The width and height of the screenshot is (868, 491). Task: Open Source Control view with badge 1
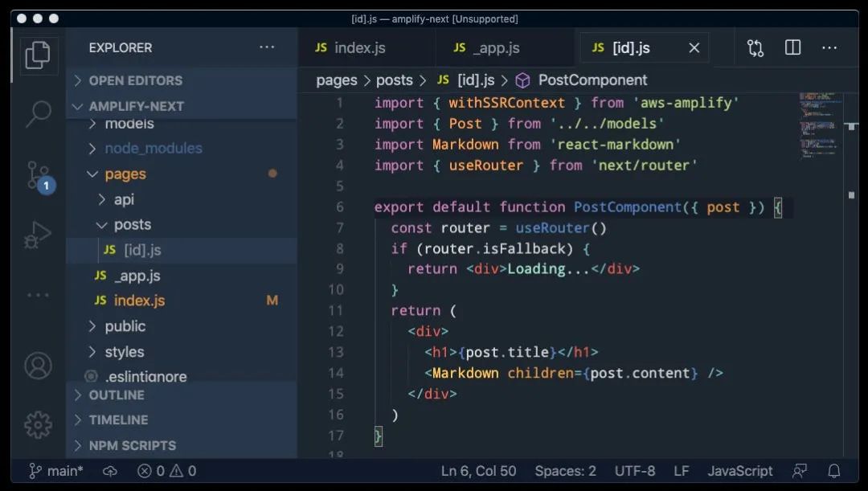click(40, 177)
